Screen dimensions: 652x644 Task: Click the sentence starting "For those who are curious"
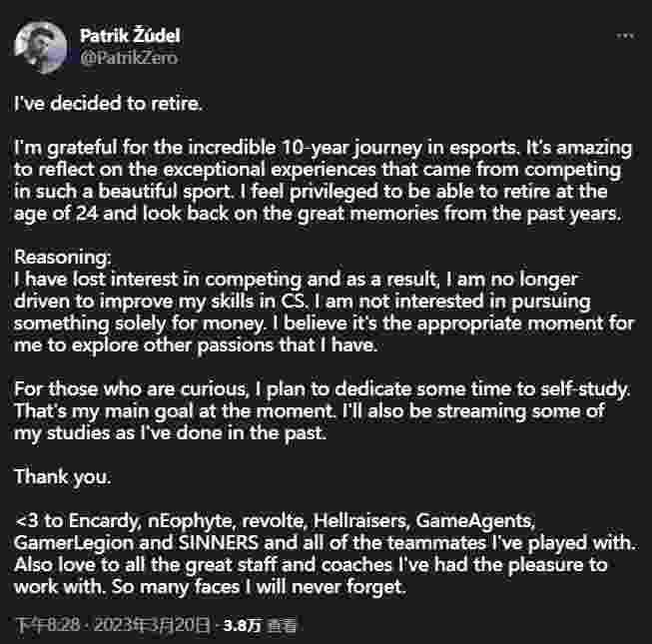pos(323,389)
